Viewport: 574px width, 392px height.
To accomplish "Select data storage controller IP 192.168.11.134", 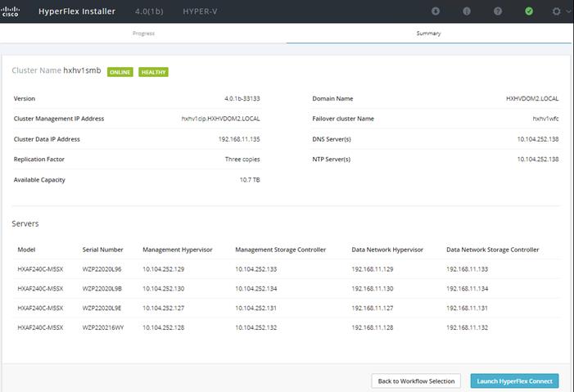I will [467, 288].
